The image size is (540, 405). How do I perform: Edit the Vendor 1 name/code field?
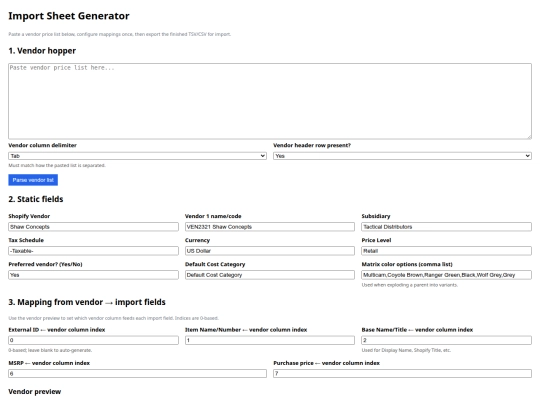[270, 227]
